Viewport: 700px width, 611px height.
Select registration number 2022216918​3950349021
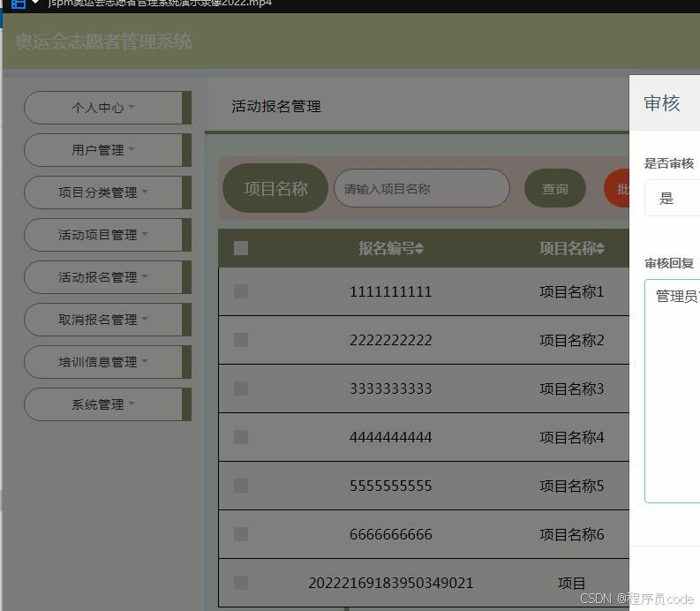(391, 583)
